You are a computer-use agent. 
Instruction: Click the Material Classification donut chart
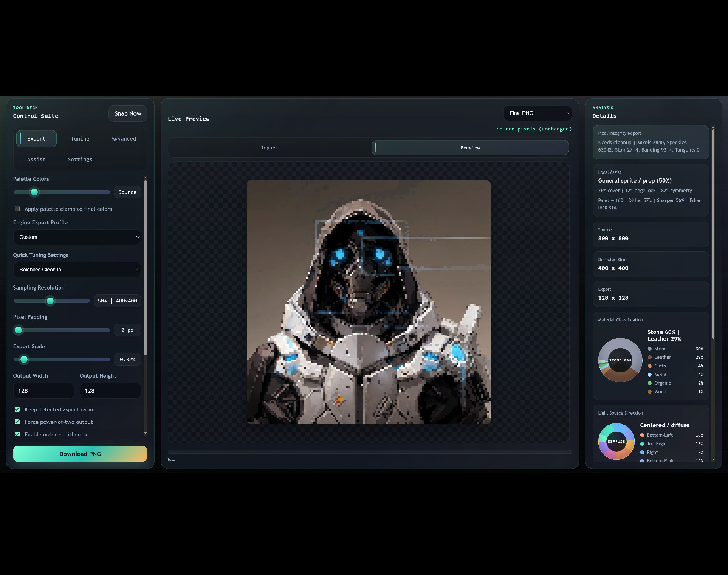click(620, 360)
